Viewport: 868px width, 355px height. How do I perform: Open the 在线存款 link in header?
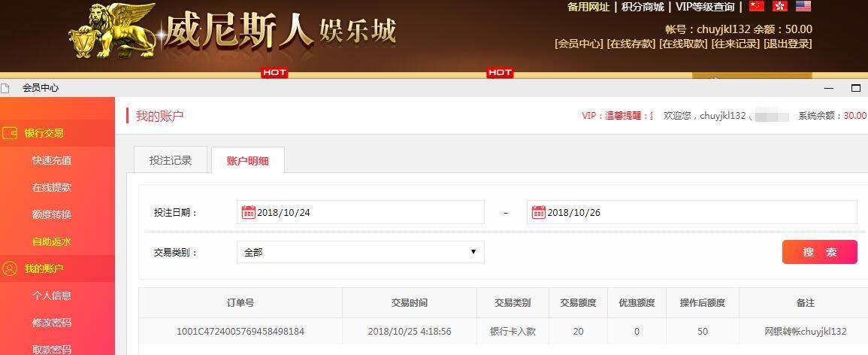tap(631, 44)
